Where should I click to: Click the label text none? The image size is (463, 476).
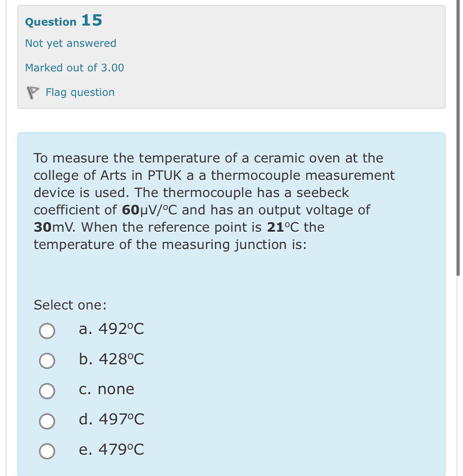pos(106,389)
